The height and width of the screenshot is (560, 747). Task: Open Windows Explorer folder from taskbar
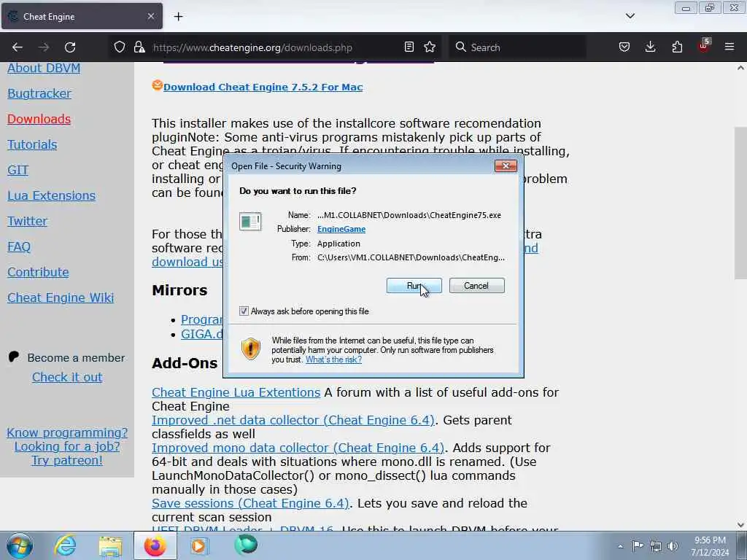(x=110, y=546)
